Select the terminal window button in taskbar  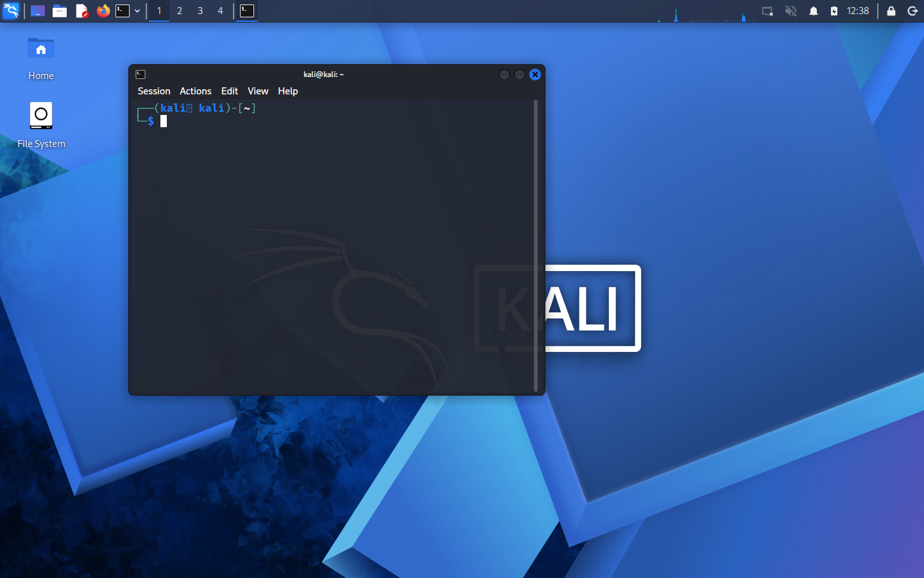(247, 11)
